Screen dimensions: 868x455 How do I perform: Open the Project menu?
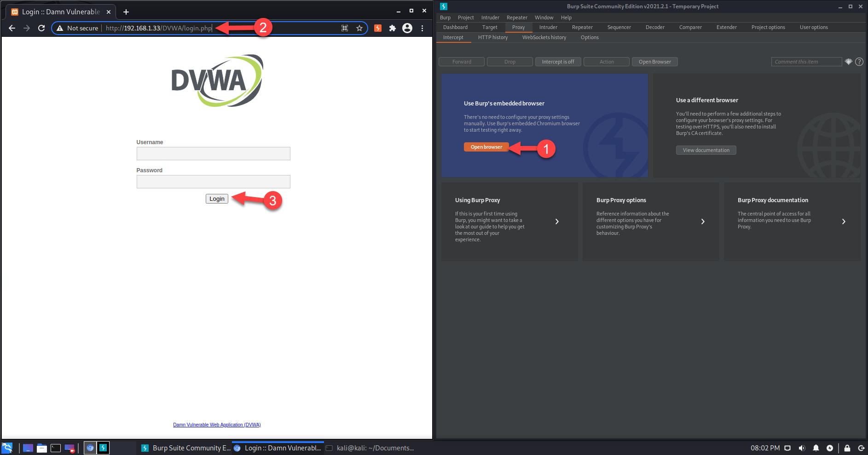(466, 17)
